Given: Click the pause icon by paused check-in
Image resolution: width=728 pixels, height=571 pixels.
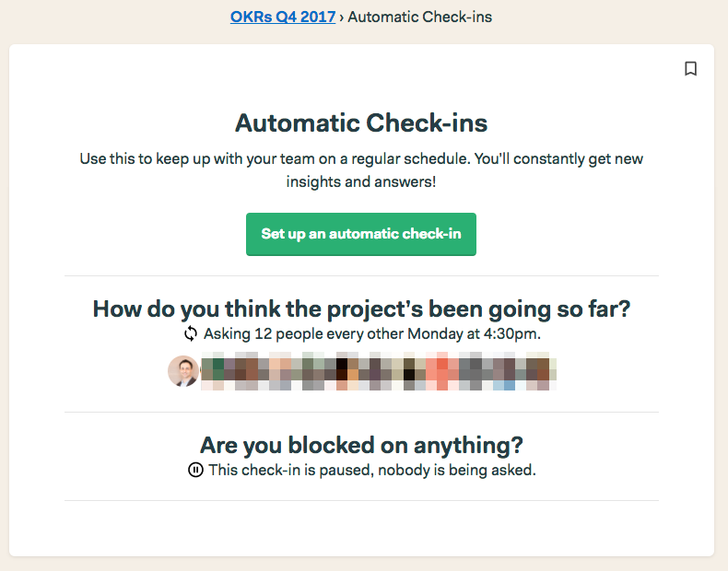Looking at the screenshot, I should click(x=195, y=470).
